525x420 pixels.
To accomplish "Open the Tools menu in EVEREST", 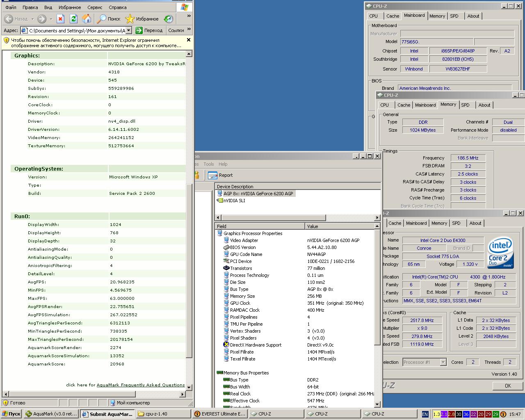I will [209, 164].
